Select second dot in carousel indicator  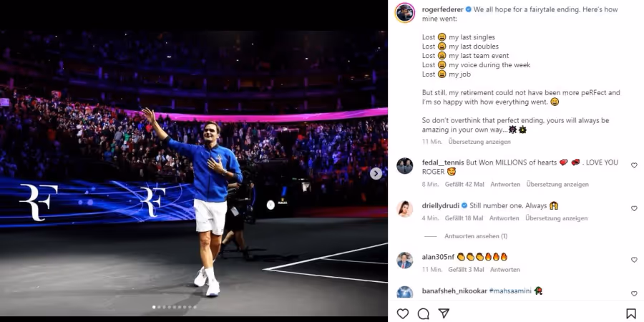159,307
